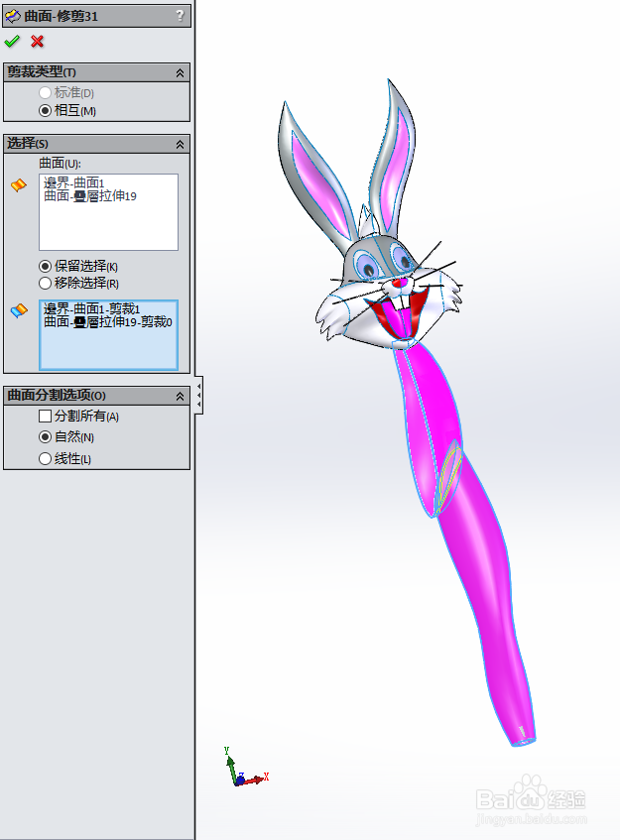Select 边界-曲面1 in surfaces list
The image size is (620, 840).
(74, 183)
